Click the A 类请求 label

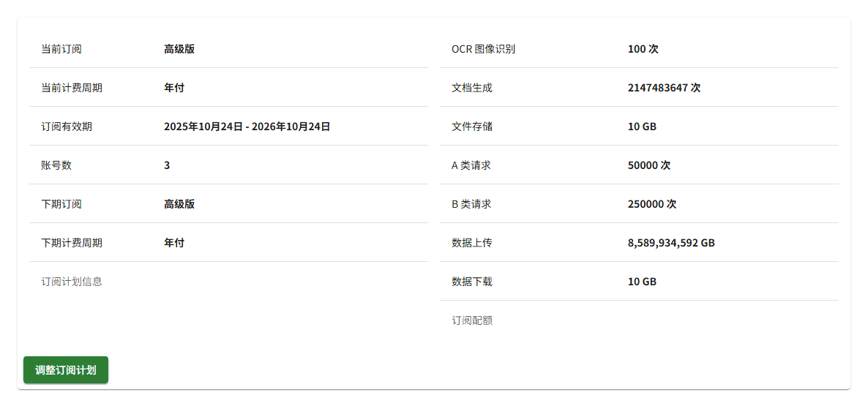(471, 165)
